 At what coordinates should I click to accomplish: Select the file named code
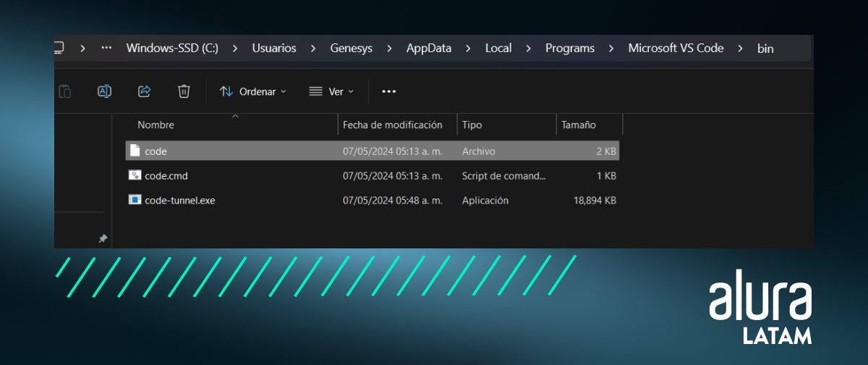[x=373, y=151]
